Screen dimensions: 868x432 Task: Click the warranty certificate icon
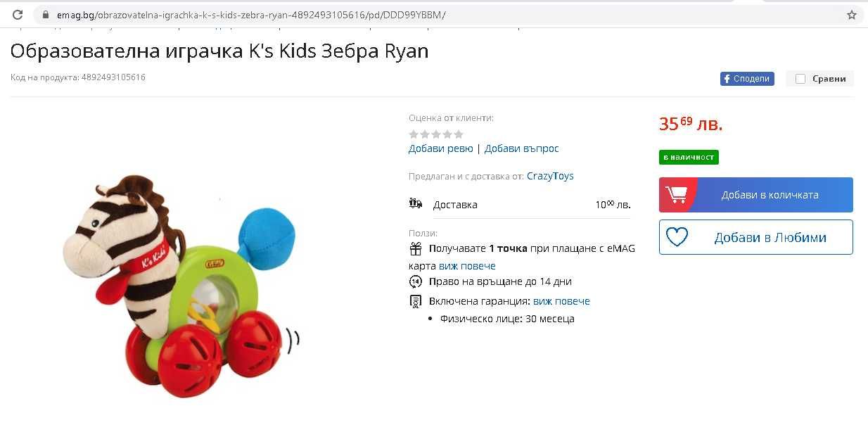(416, 301)
